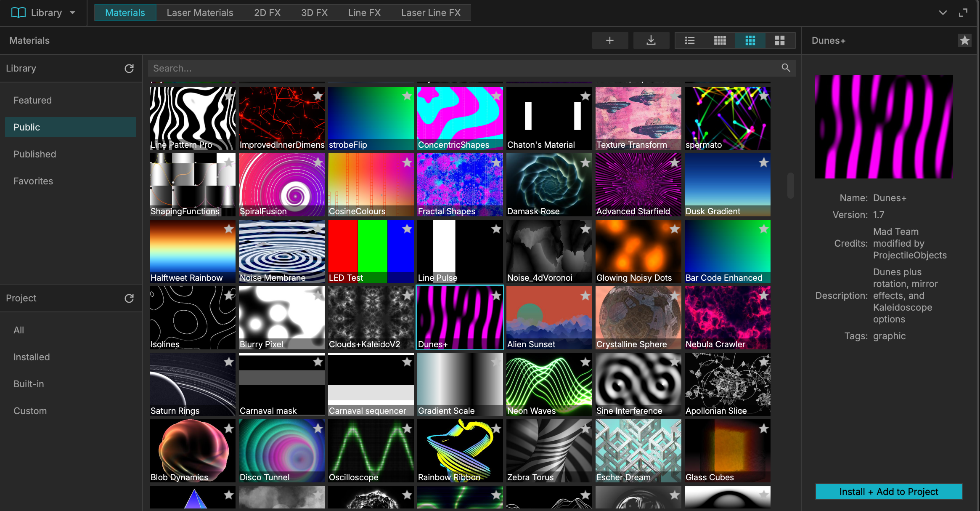Choose the Rainbow Ribbon material
980x511 pixels.
pos(460,451)
